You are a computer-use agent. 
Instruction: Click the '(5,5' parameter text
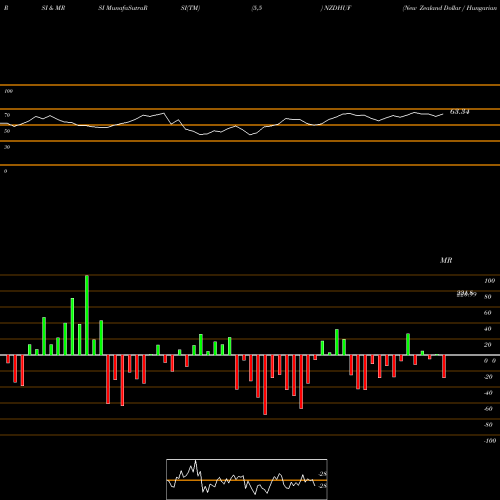pyautogui.click(x=257, y=8)
